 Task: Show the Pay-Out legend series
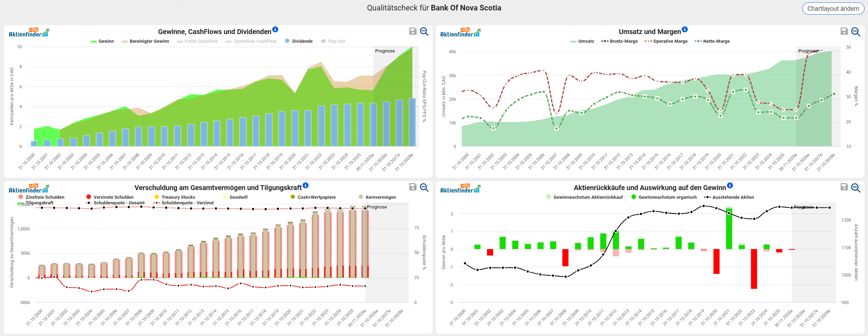click(336, 41)
